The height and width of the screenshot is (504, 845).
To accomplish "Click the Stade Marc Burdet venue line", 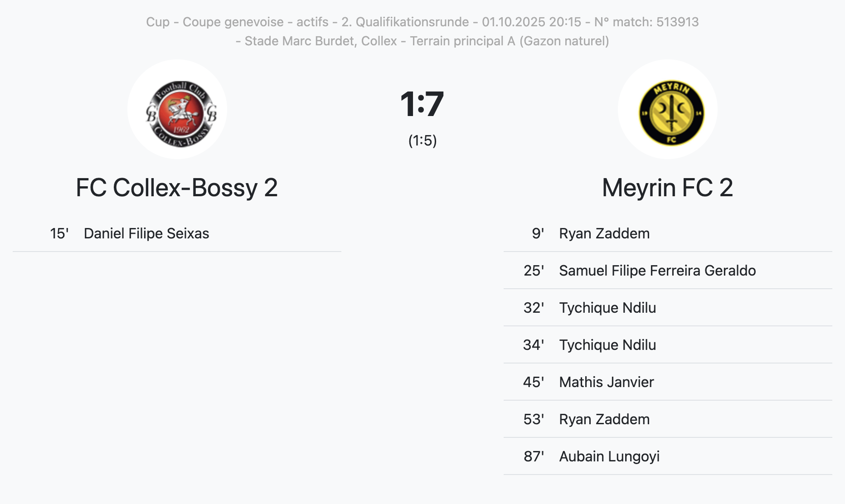I will (422, 41).
